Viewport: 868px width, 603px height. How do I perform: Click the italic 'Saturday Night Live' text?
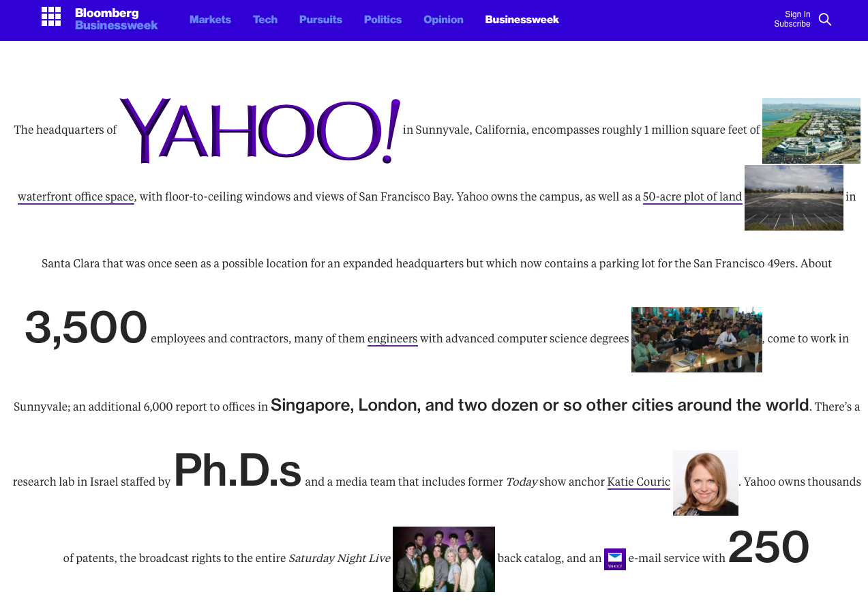(340, 558)
